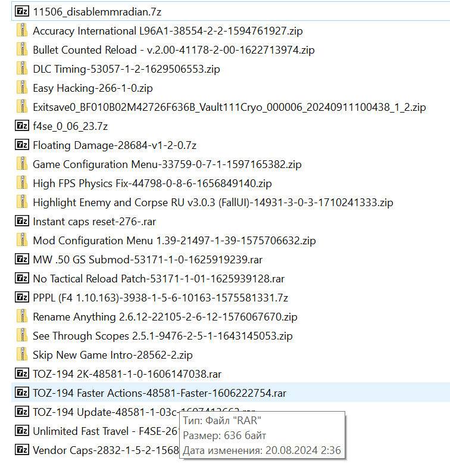
Task: Click the zip folder icon of Accuracy International L96A1
Action: coord(22,30)
